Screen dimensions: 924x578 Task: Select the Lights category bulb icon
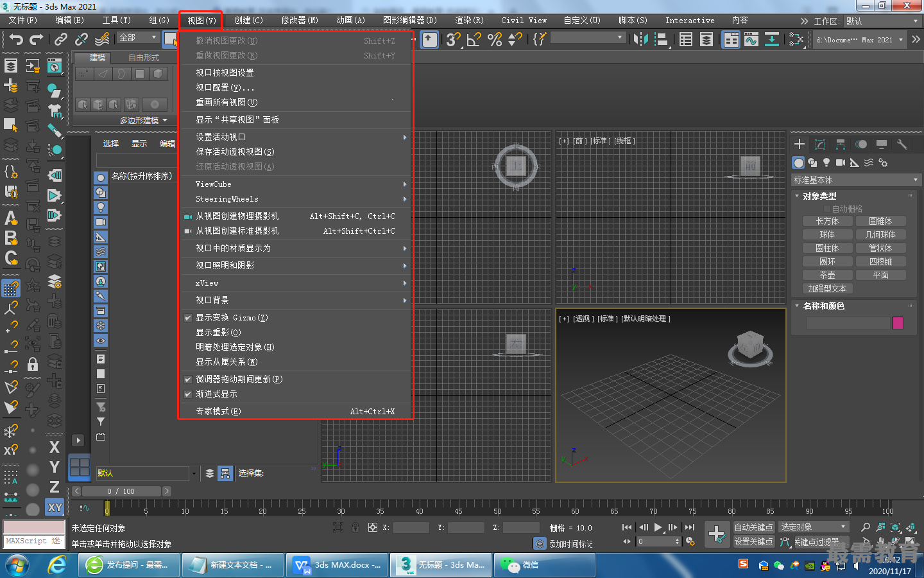(826, 162)
